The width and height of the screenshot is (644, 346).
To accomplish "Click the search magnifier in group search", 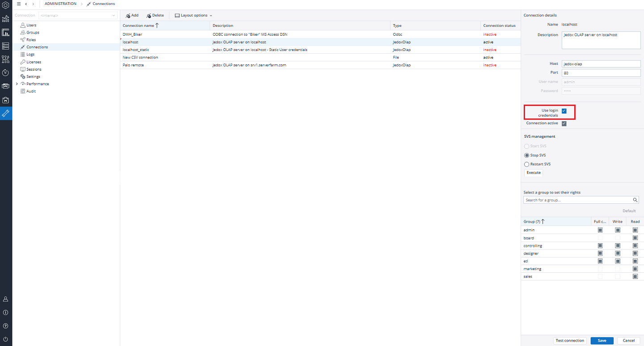I will click(x=635, y=200).
